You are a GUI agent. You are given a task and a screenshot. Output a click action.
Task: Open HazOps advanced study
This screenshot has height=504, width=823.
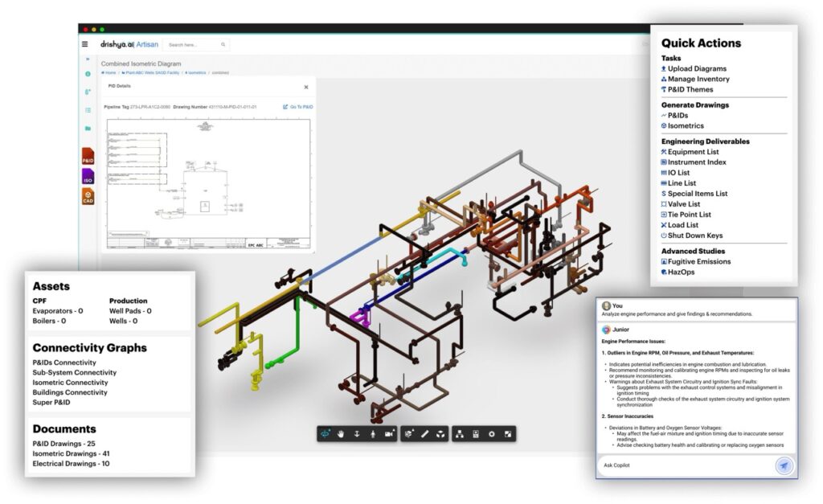click(678, 272)
